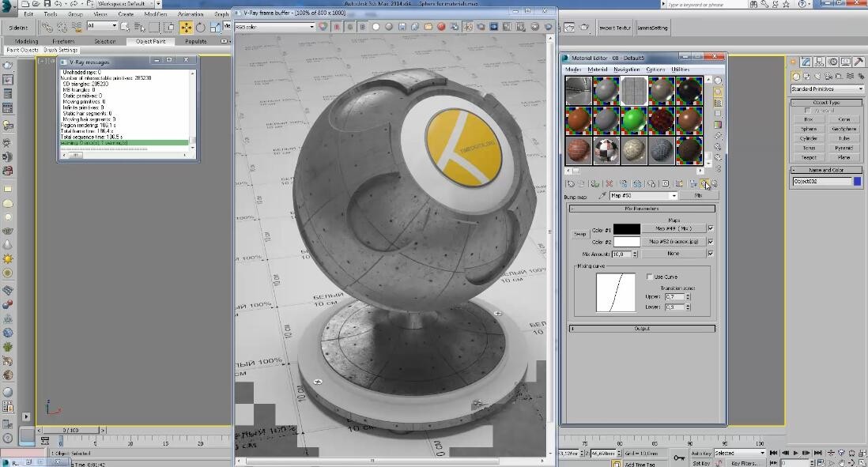This screenshot has width=868, height=467.
Task: Collapse the Name and Color rollout
Action: (x=826, y=171)
